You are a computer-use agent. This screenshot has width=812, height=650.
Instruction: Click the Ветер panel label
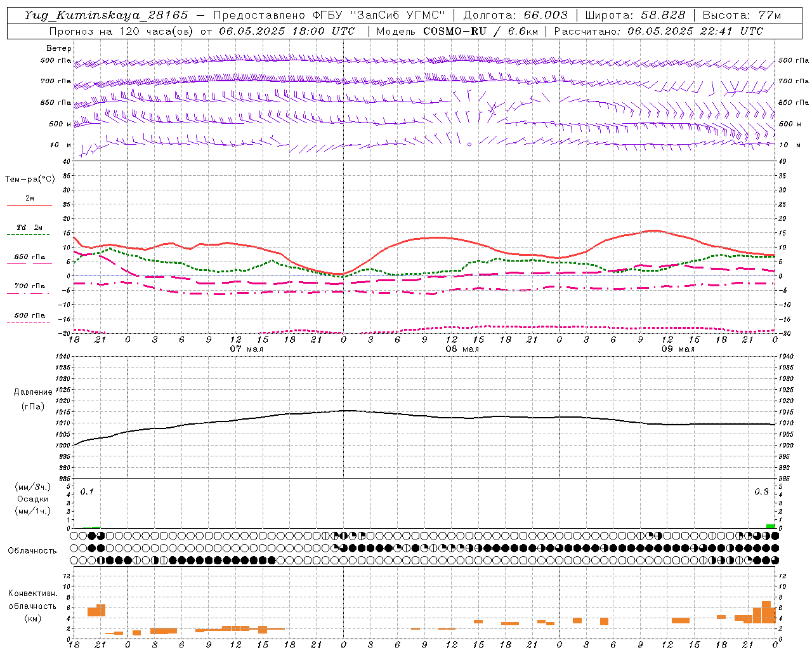(58, 48)
